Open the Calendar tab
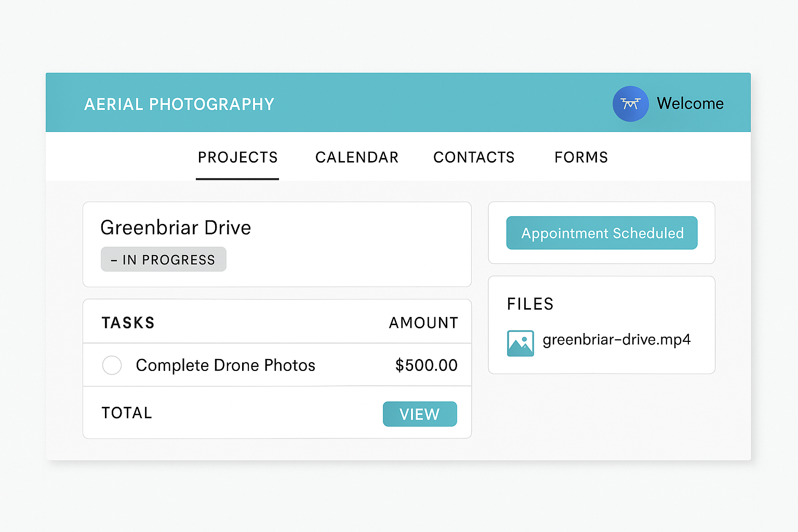Image resolution: width=798 pixels, height=532 pixels. [x=357, y=157]
